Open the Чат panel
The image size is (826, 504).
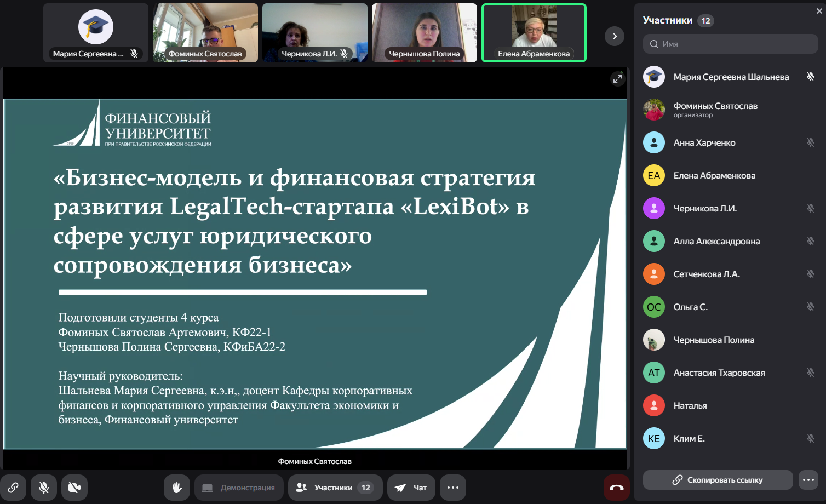pos(411,488)
